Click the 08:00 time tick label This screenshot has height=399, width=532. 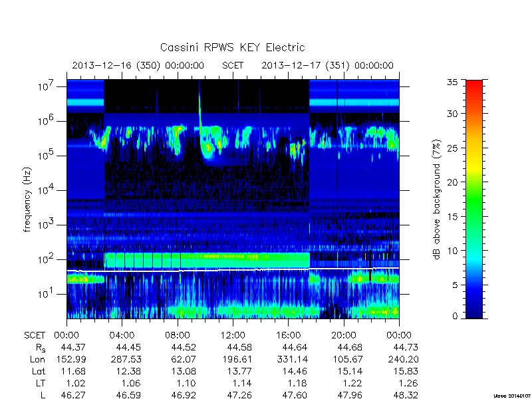tap(177, 335)
